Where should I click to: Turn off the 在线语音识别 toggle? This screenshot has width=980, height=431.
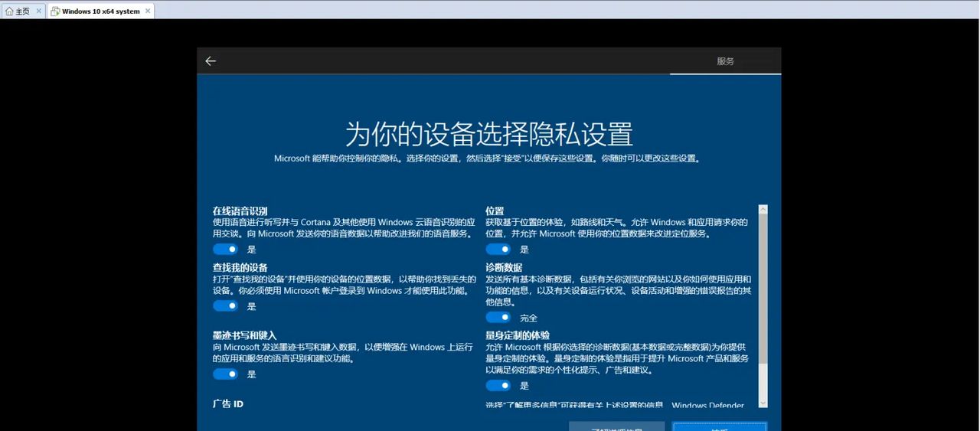click(226, 249)
